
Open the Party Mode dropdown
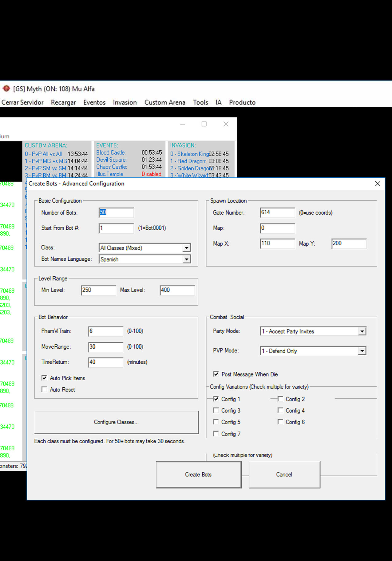point(362,331)
